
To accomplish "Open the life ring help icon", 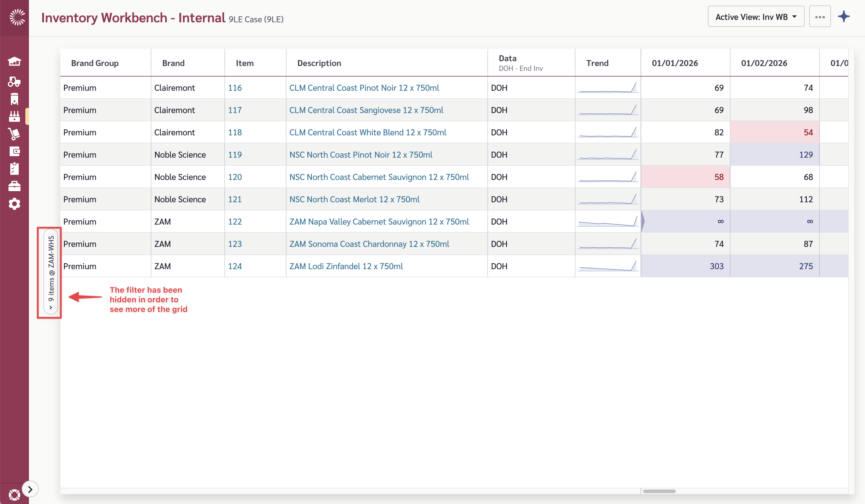I will point(14,494).
